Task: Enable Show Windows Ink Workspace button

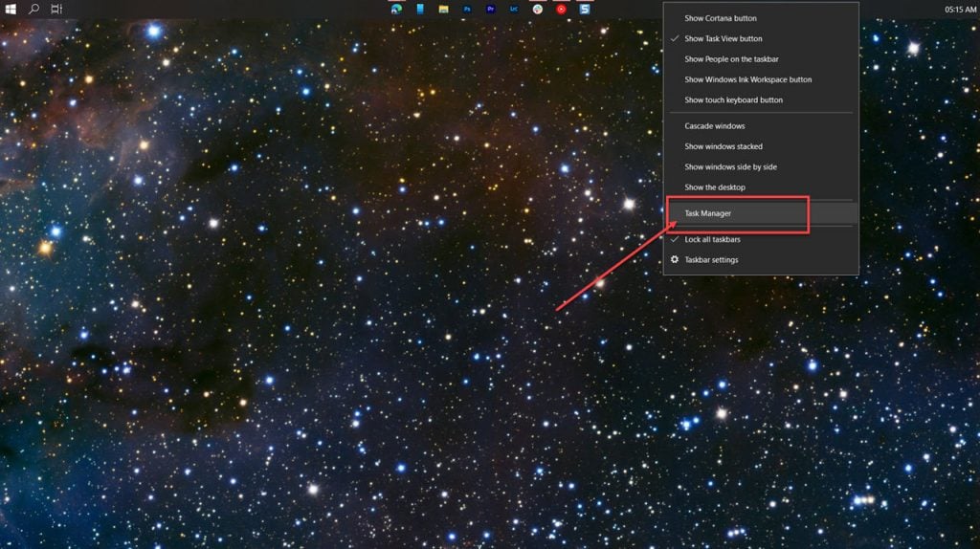Action: [x=761, y=79]
